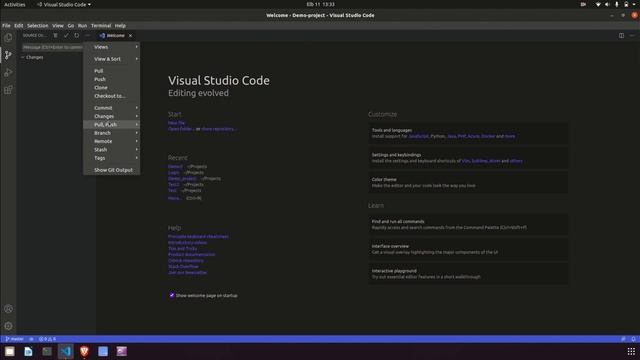Open the editor more actions ellipsis
This screenshot has height=360, width=640.
click(632, 36)
